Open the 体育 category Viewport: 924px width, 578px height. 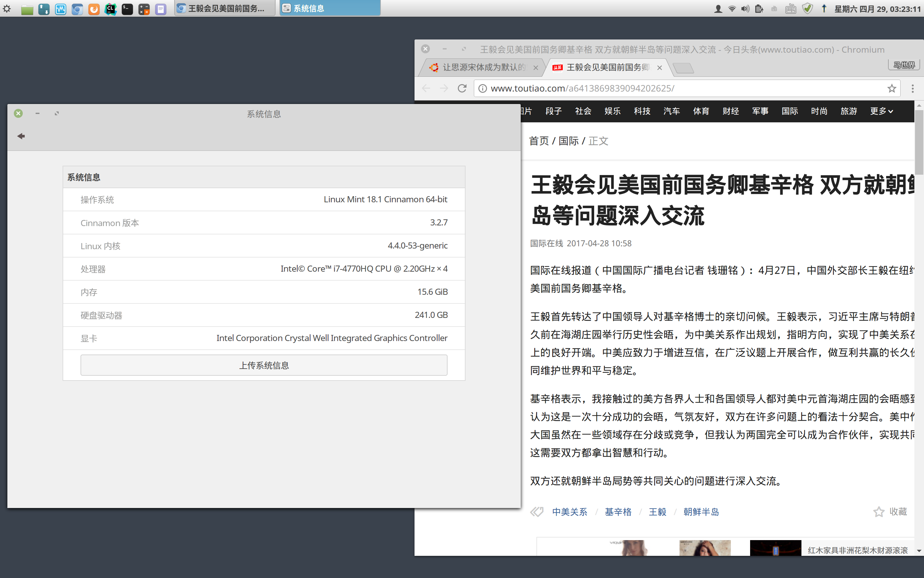click(701, 111)
